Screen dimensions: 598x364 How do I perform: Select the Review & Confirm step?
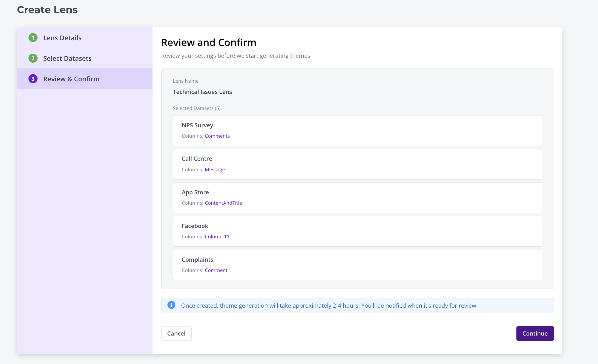tap(71, 79)
